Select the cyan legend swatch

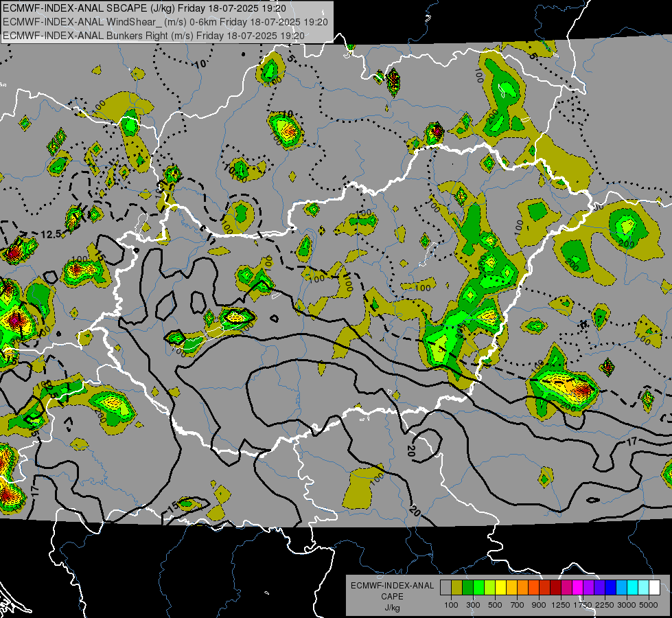(x=633, y=588)
